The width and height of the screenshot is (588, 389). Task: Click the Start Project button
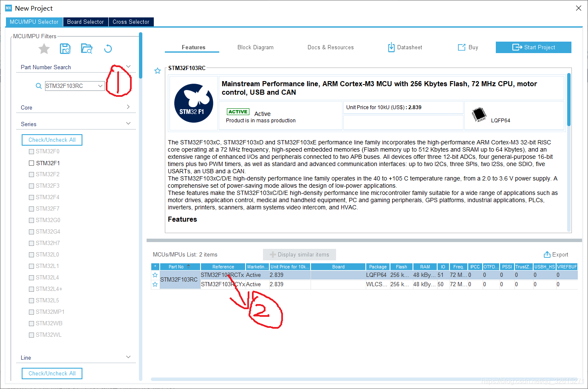[x=534, y=47]
